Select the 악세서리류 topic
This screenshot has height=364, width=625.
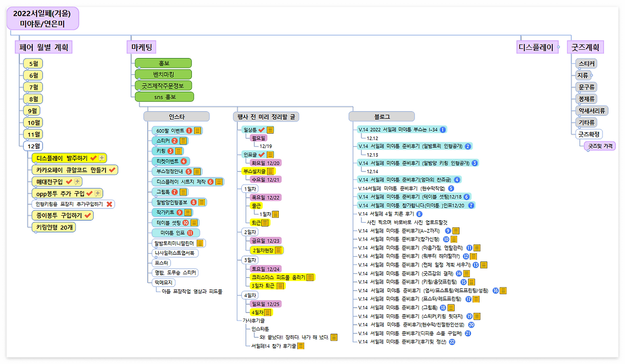[592, 110]
